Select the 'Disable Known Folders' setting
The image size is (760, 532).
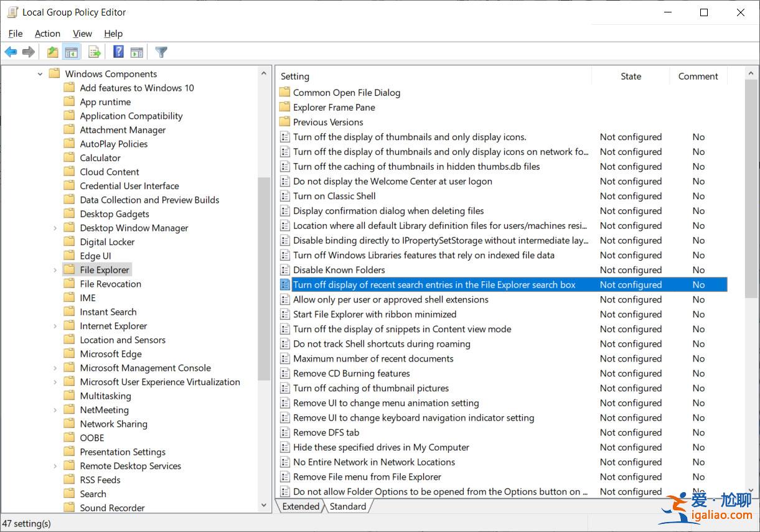click(x=339, y=269)
